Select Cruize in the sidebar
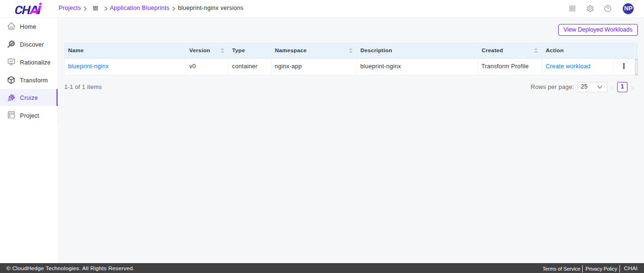644x273 pixels. (x=29, y=98)
